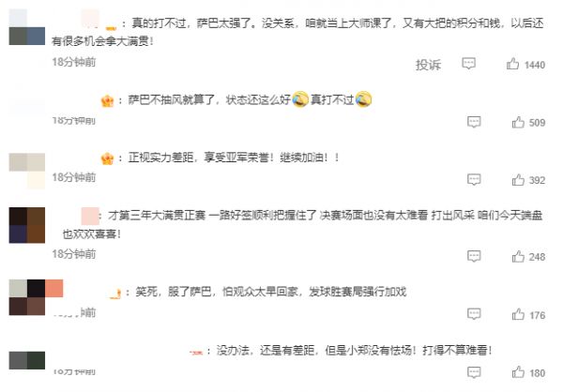Click the crown badge beside 正视实力差距 comment
This screenshot has height=392, width=563.
(x=107, y=158)
